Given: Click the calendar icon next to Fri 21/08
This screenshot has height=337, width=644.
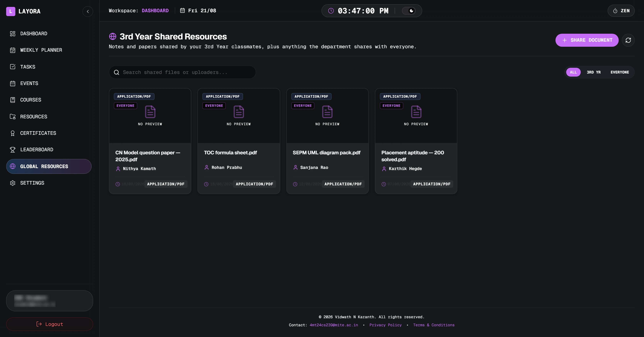Looking at the screenshot, I should point(182,11).
